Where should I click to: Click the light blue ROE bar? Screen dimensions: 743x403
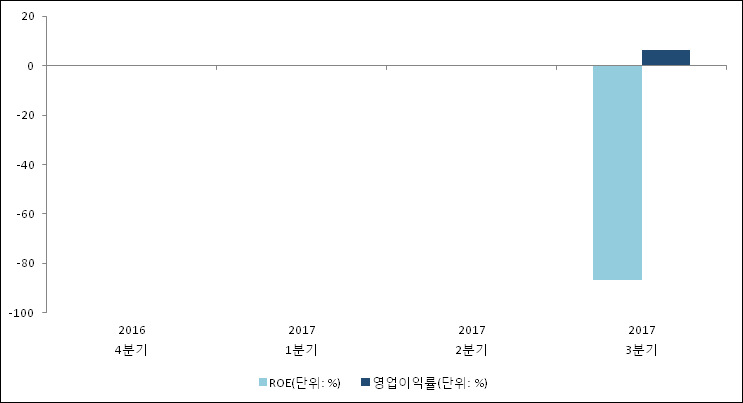(617, 172)
